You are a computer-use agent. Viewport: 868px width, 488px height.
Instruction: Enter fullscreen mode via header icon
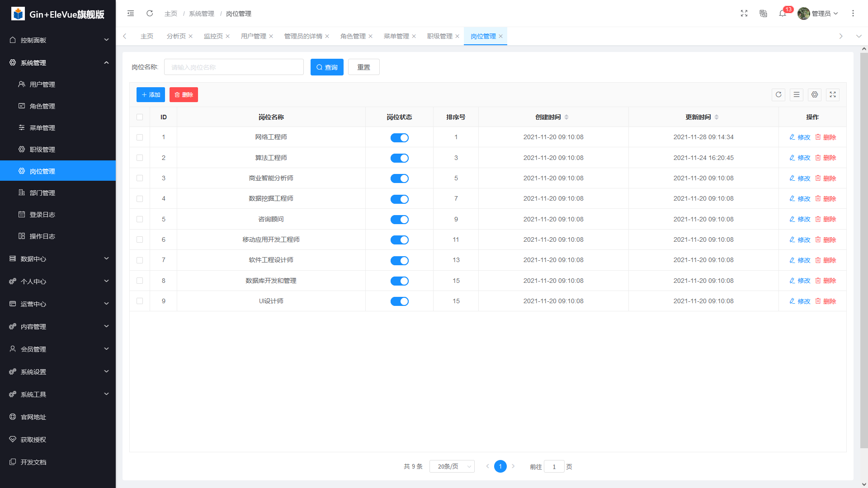click(x=744, y=14)
